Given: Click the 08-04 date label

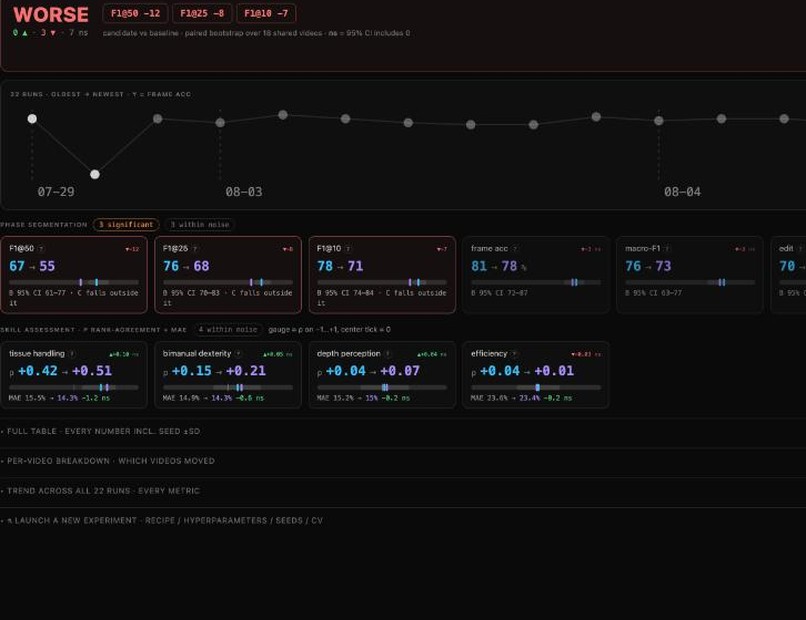Looking at the screenshot, I should (x=682, y=192).
